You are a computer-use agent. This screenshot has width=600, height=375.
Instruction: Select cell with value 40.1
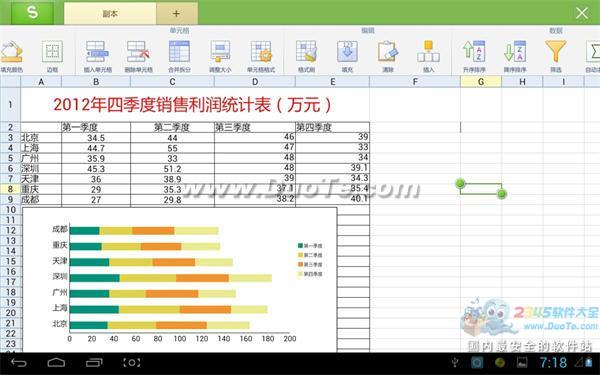333,199
